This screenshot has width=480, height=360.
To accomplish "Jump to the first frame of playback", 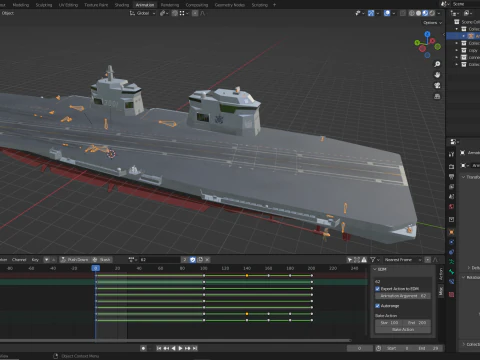I will pyautogui.click(x=159, y=348).
